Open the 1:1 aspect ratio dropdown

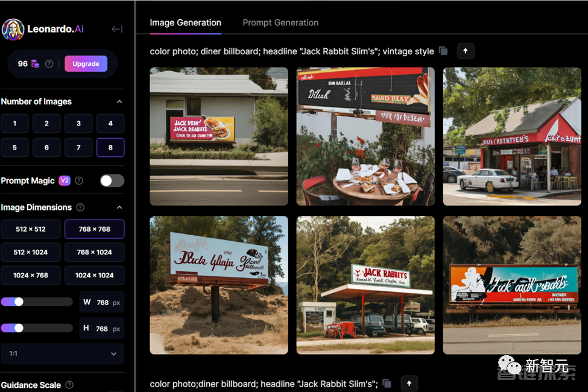pos(63,354)
